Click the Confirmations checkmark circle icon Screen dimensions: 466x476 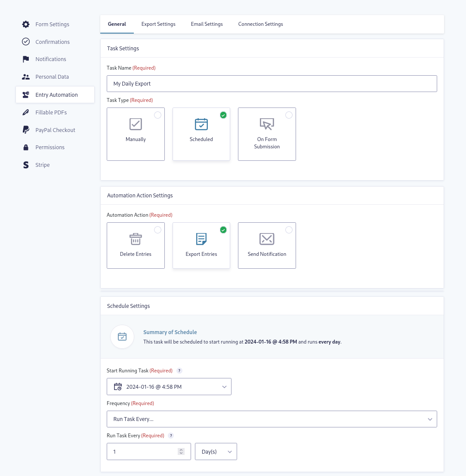pos(26,42)
